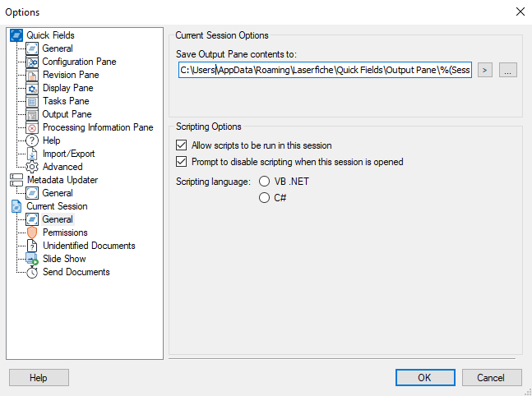This screenshot has height=396, width=532.
Task: Click the Display Pane gear icon
Action: click(32, 88)
